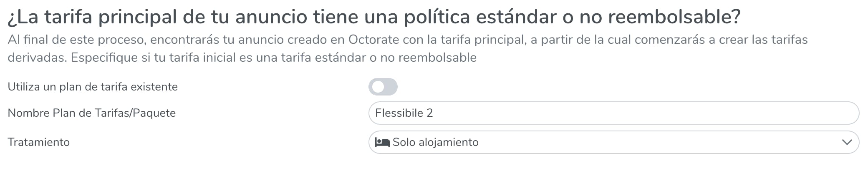Click the bed icon in Tratamiento field
The height and width of the screenshot is (191, 868).
(x=382, y=142)
